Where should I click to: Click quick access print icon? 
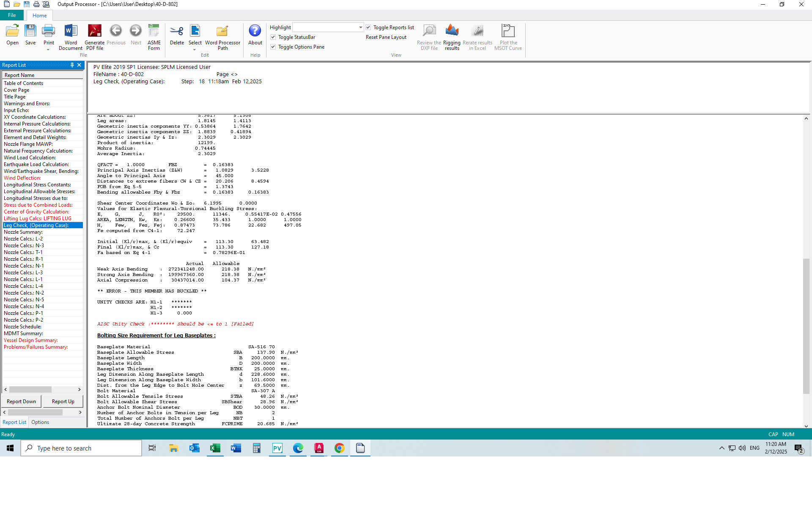tap(36, 4)
